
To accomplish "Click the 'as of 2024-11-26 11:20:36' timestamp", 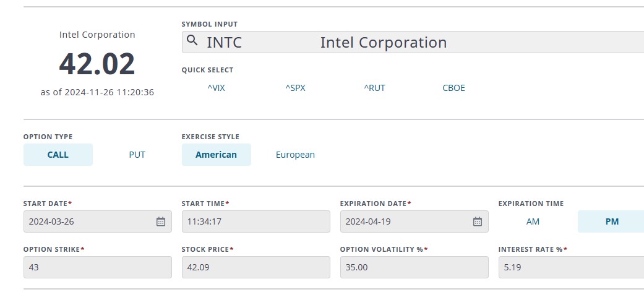I will pos(97,92).
